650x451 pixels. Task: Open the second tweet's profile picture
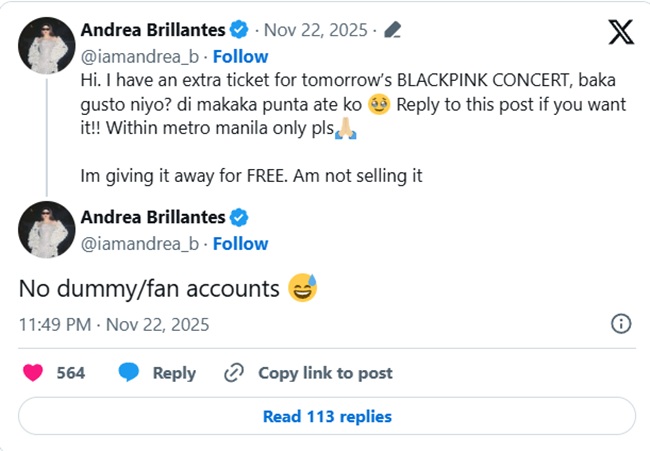tap(47, 232)
